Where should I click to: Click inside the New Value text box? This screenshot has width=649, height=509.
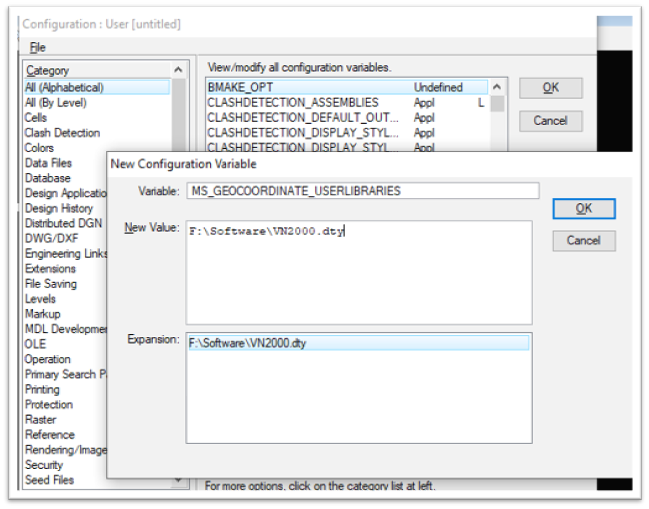358,272
